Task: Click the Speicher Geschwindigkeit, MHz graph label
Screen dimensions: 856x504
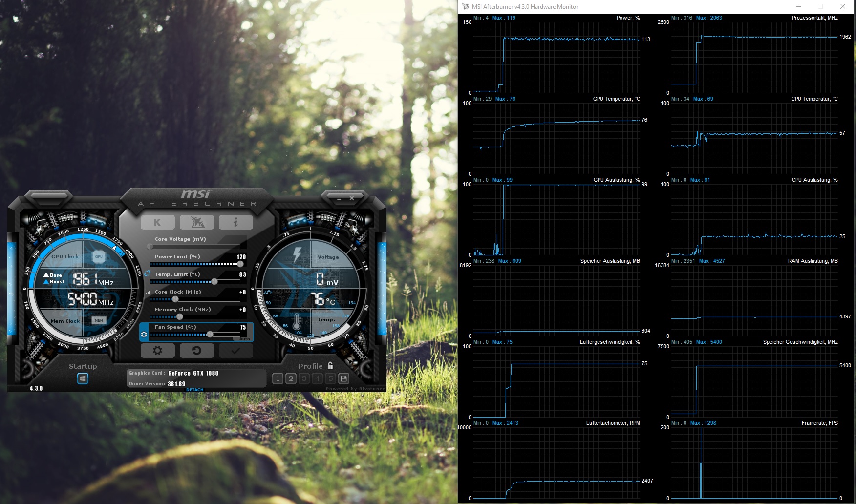Action: [800, 342]
